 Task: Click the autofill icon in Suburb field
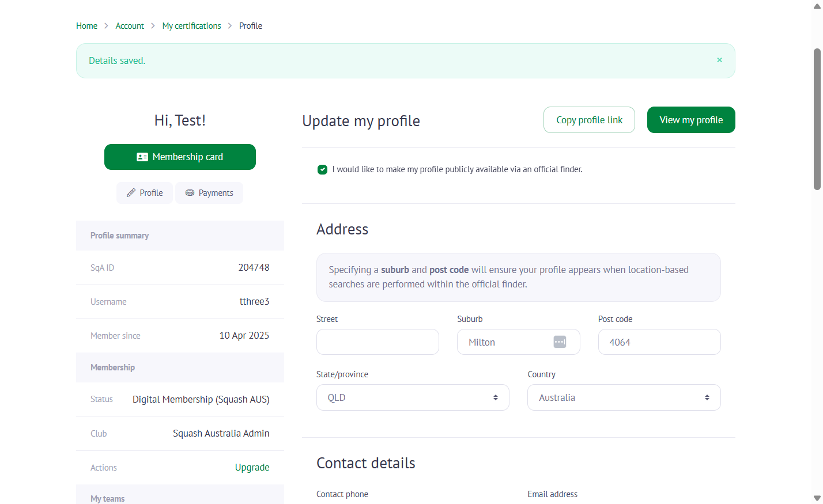[560, 342]
